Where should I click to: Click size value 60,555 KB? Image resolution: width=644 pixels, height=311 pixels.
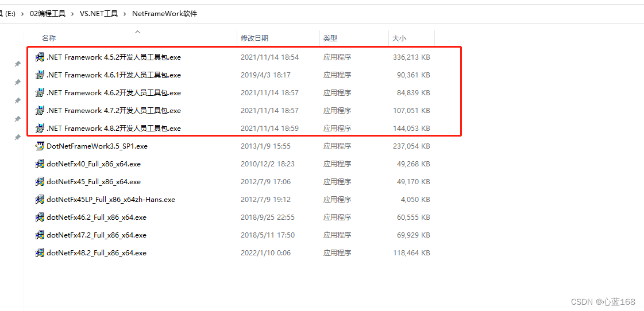point(414,217)
